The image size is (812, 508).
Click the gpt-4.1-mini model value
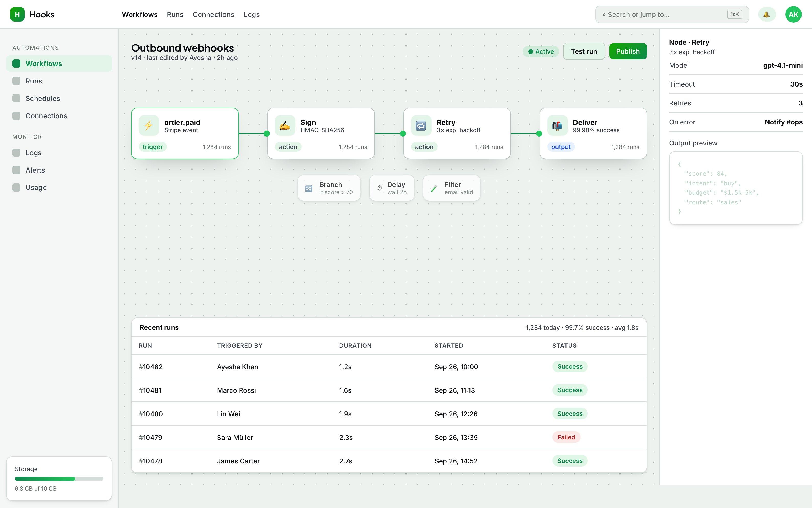(x=783, y=65)
